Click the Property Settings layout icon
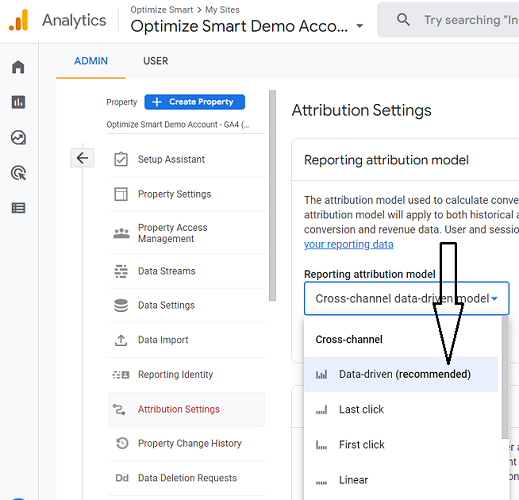 [121, 194]
